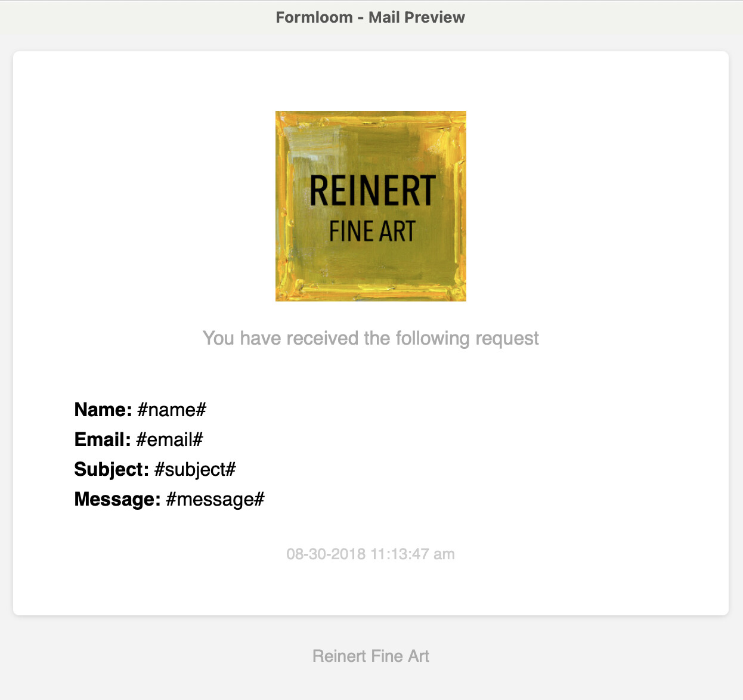Click the #name# placeholder
Image resolution: width=743 pixels, height=700 pixels.
172,410
